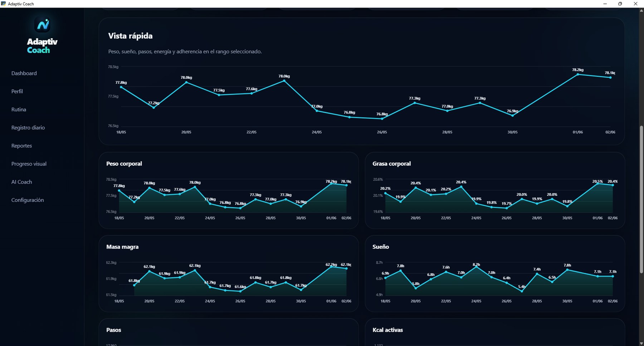Select the 78.2kg point in Vista rápida
The width and height of the screenshot is (644, 346).
[577, 74]
